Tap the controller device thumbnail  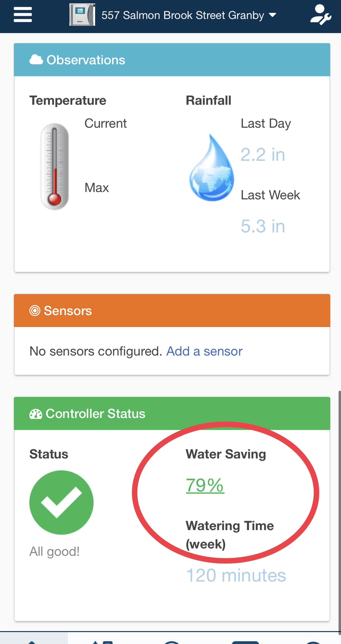pos(82,15)
